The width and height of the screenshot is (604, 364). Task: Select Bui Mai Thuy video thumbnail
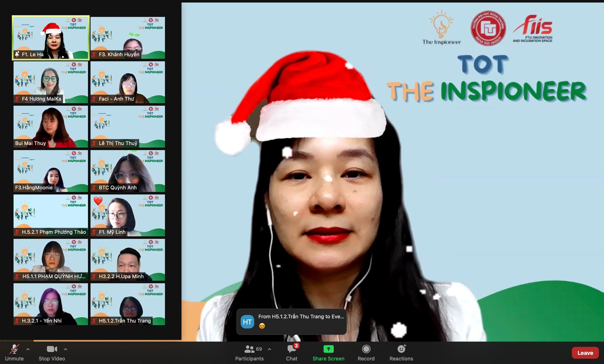click(51, 126)
